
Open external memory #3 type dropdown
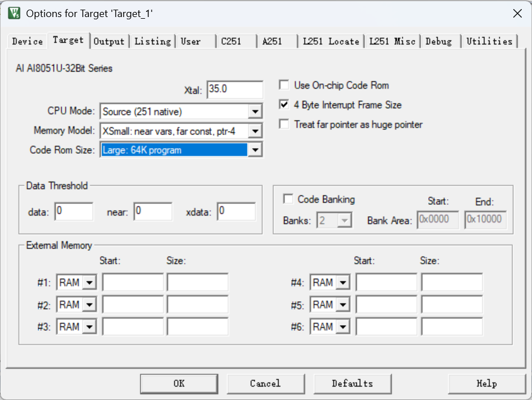tap(90, 326)
